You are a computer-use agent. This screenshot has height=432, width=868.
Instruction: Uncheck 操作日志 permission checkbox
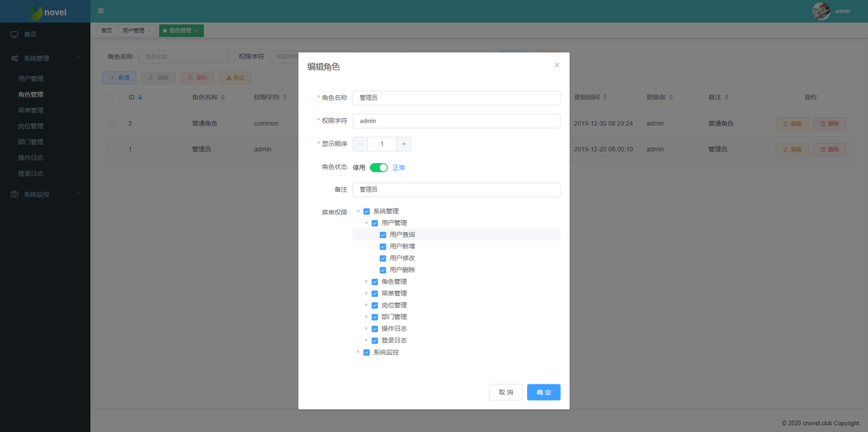pyautogui.click(x=374, y=329)
